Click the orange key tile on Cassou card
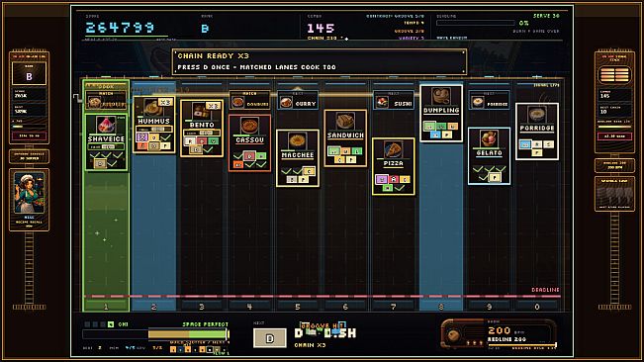 tap(238, 164)
